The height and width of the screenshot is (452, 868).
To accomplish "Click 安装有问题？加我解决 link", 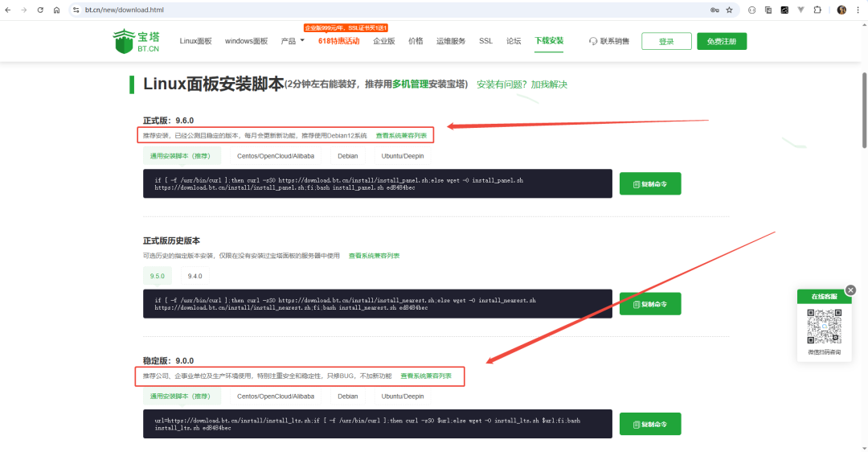I will point(522,84).
